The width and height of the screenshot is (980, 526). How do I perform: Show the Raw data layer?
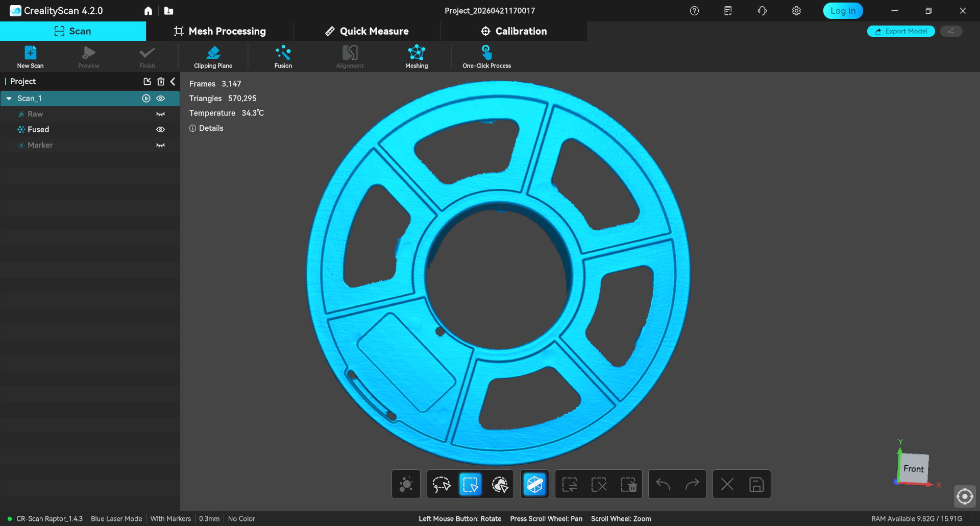(160, 114)
